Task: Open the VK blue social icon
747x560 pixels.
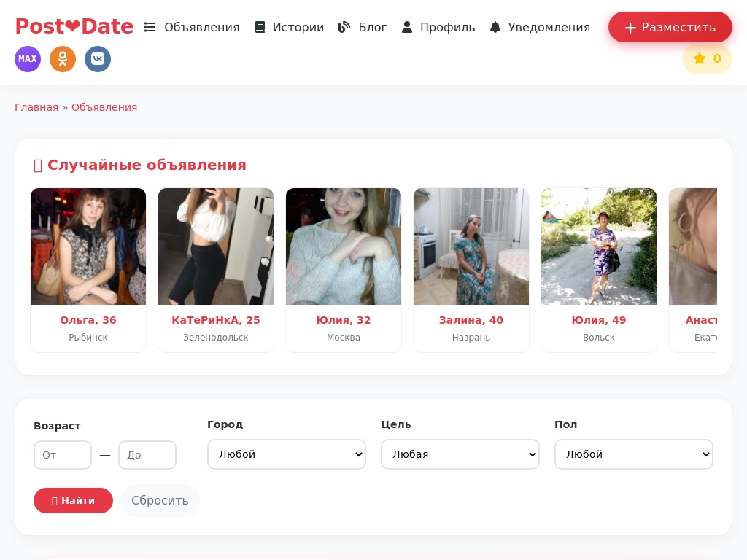Action: point(98,59)
